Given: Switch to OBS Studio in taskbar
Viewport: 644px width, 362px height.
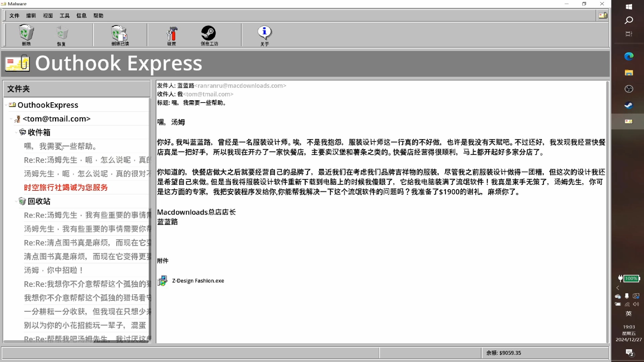Looking at the screenshot, I should click(629, 89).
